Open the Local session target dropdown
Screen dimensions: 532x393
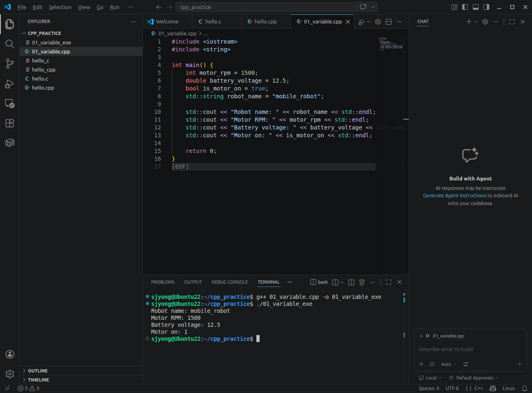coord(431,378)
